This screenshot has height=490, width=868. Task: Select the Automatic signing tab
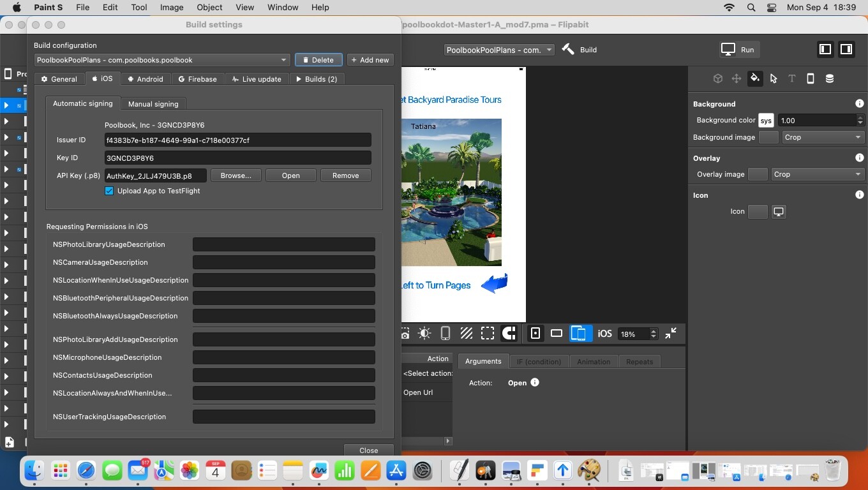pyautogui.click(x=82, y=103)
